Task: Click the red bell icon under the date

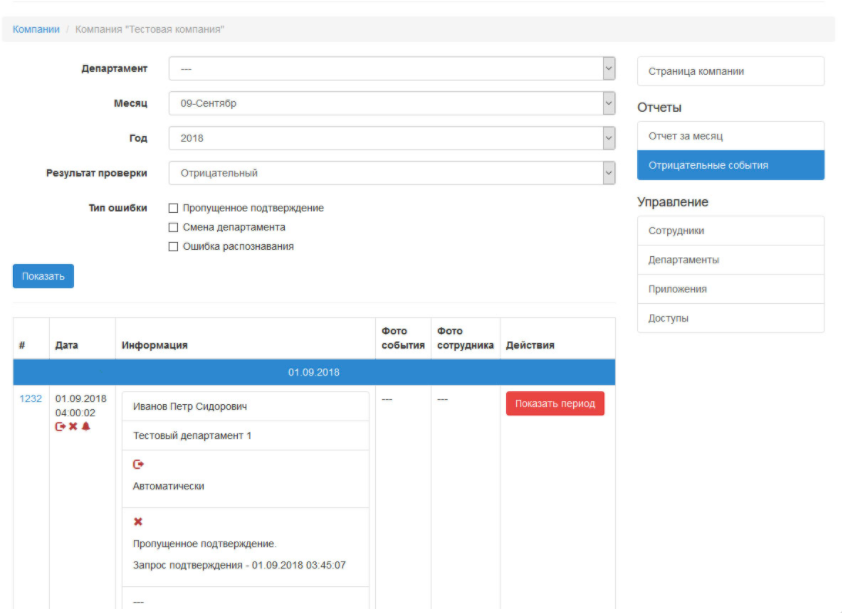Action: (x=86, y=427)
